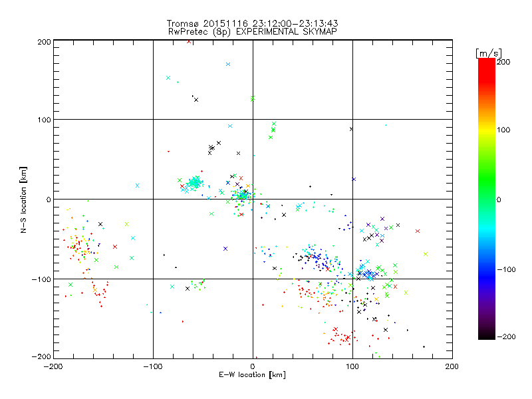Click the plot title 'Tromsø 20151116 23:12:00-23:13:43'
Viewport: 532px width, 399px height.
point(252,23)
